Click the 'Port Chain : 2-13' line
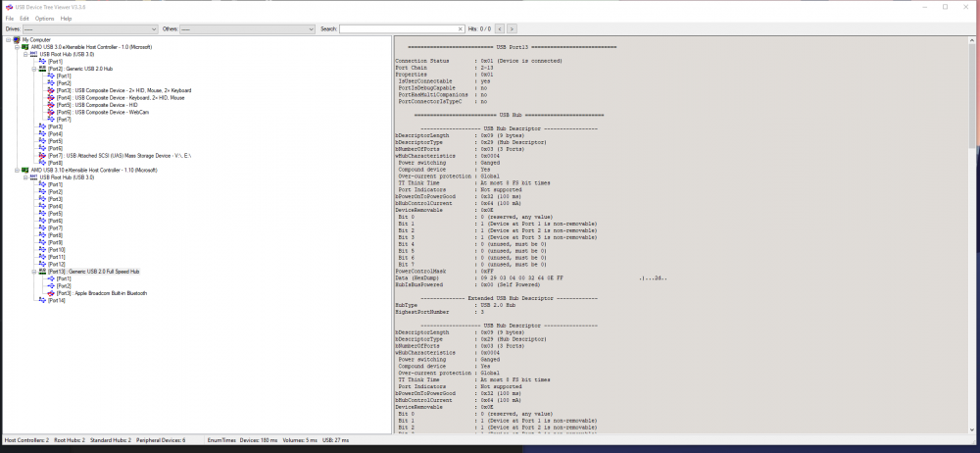980x453 pixels. pyautogui.click(x=443, y=68)
